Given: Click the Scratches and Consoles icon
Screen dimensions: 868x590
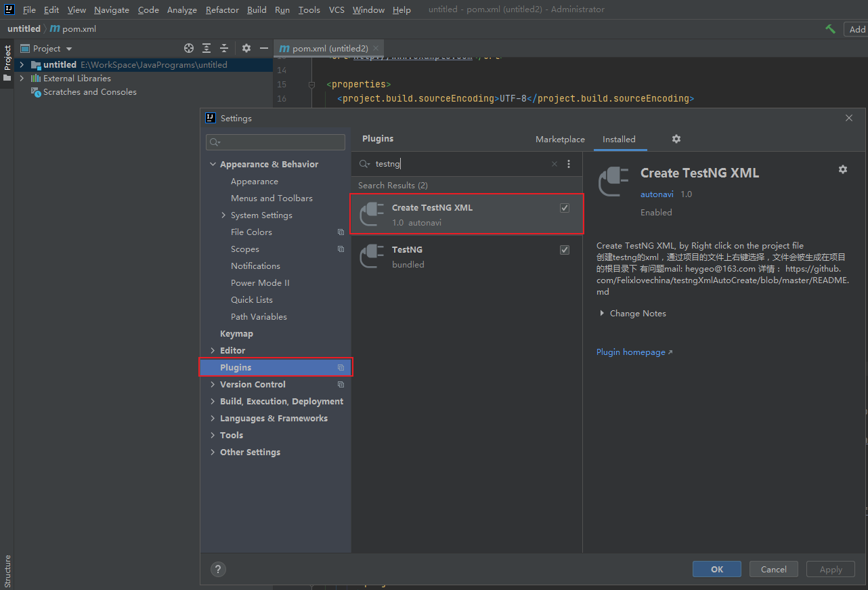Looking at the screenshot, I should click(36, 92).
